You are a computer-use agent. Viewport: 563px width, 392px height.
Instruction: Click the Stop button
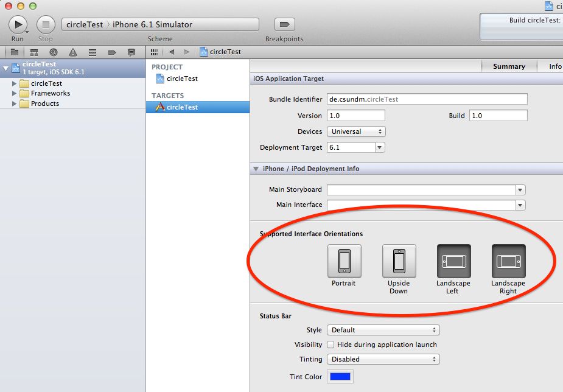coord(46,25)
